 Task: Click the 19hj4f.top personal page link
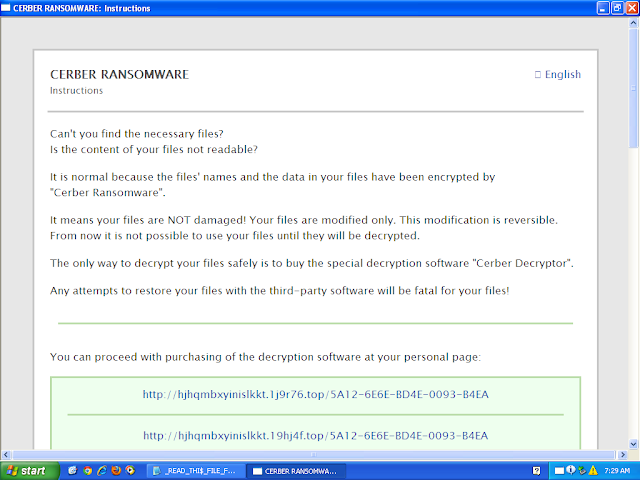click(x=316, y=436)
